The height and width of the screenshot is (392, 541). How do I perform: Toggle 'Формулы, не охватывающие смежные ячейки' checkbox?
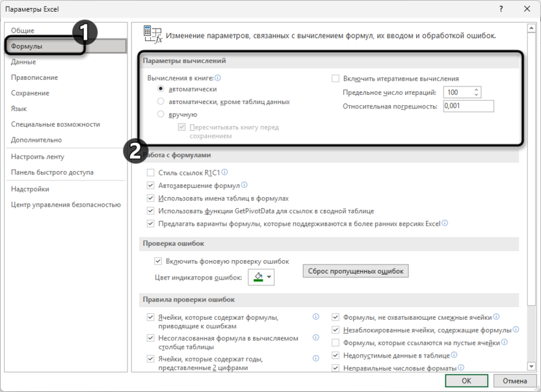click(x=336, y=317)
